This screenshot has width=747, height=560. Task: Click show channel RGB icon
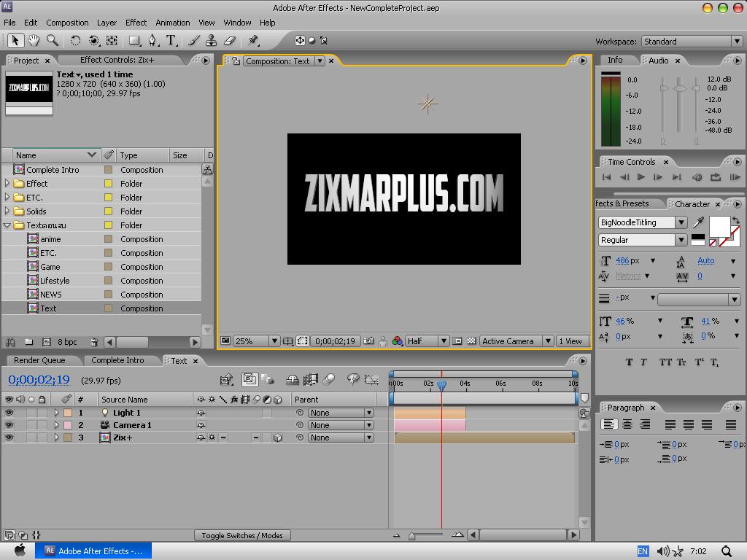click(398, 341)
